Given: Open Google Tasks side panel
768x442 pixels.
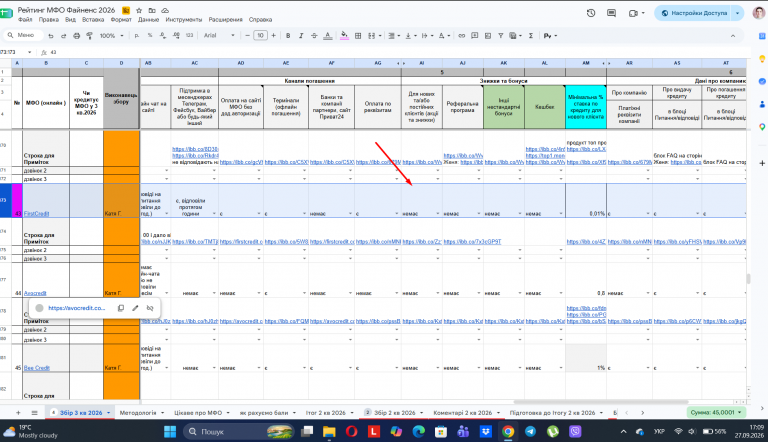Looking at the screenshot, I should tap(762, 81).
